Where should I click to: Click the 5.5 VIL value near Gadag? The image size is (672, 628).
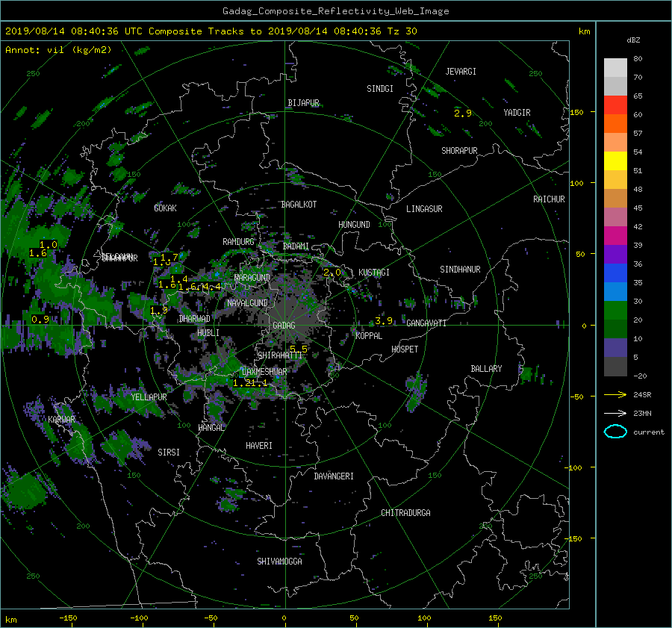tap(299, 349)
